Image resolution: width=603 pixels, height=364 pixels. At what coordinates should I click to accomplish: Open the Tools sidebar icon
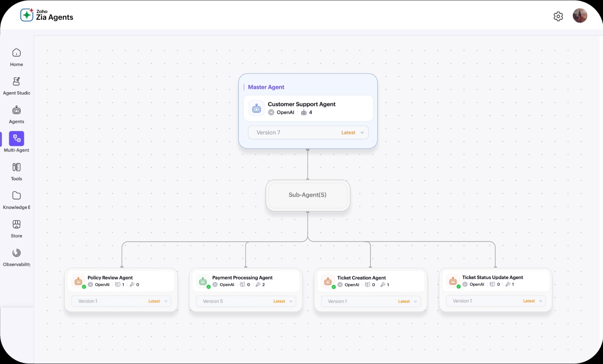pos(17,167)
